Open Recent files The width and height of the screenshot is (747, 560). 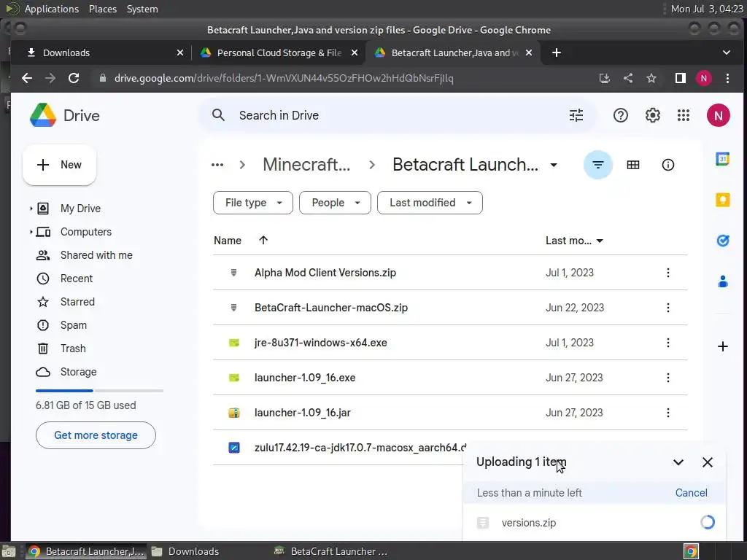(x=76, y=279)
